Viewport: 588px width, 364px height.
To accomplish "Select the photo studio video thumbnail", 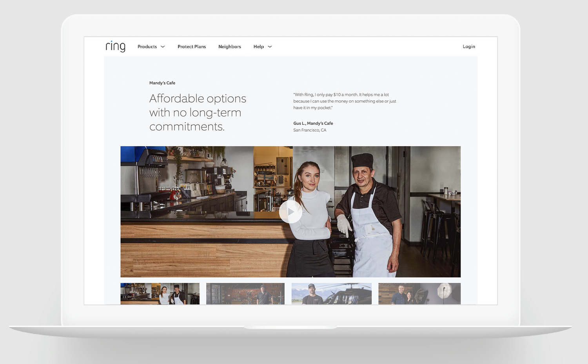I will coord(419,293).
